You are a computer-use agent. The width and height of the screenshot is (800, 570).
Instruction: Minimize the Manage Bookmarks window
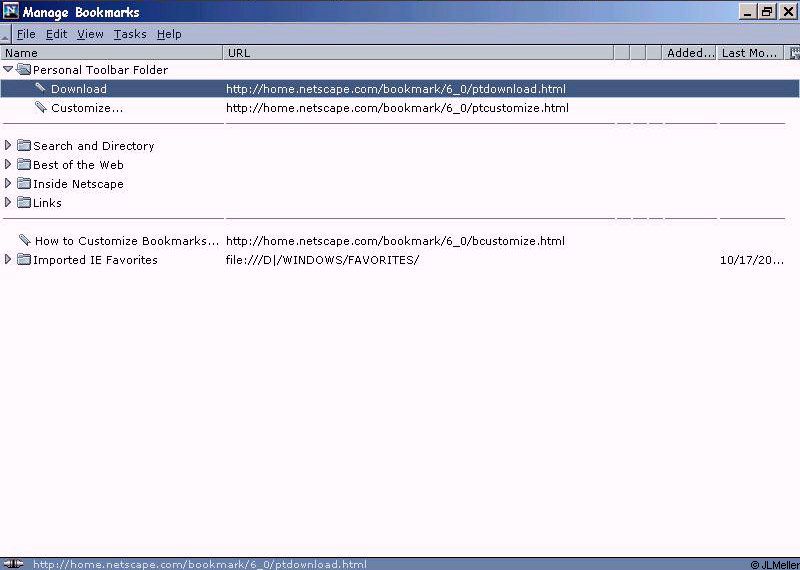(x=747, y=11)
